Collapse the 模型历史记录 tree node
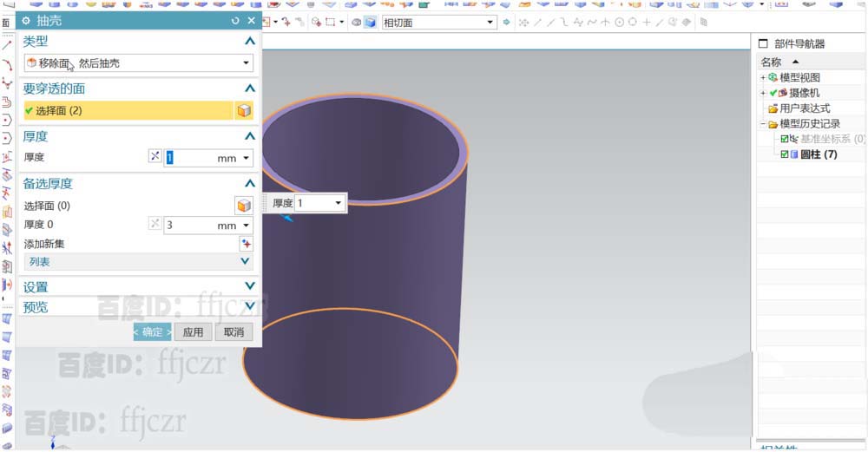Viewport: 868px width, 452px height. pyautogui.click(x=763, y=124)
